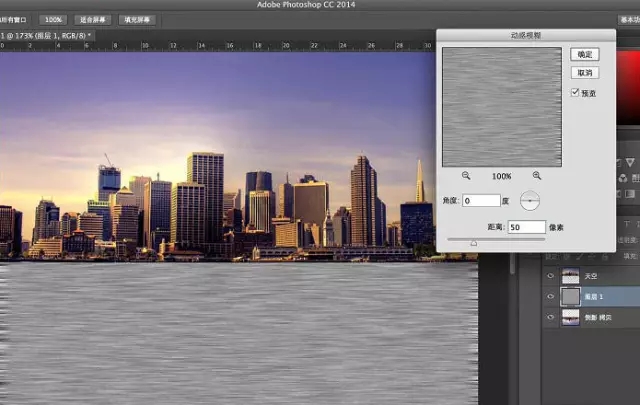
Task: Select the 倒影 拷贝 layer thumbnail
Action: (x=572, y=317)
